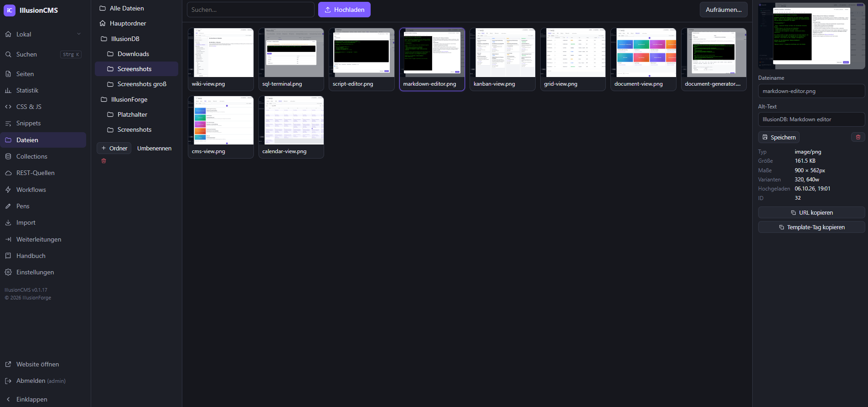Select the kanban-view.png thumbnail

[502, 60]
